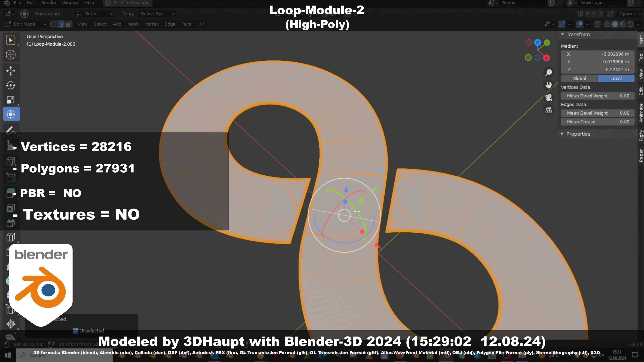Click the red X axis on gizmo
644x362 pixels.
click(x=547, y=58)
